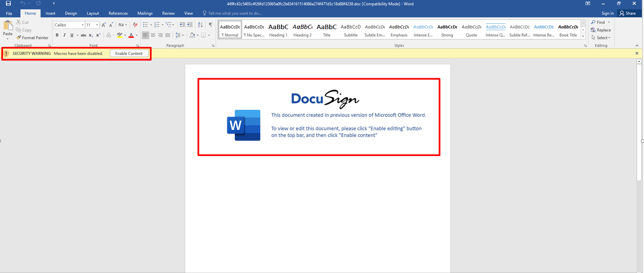This screenshot has height=273, width=644.
Task: Apply strikethrough formatting
Action: click(x=83, y=35)
